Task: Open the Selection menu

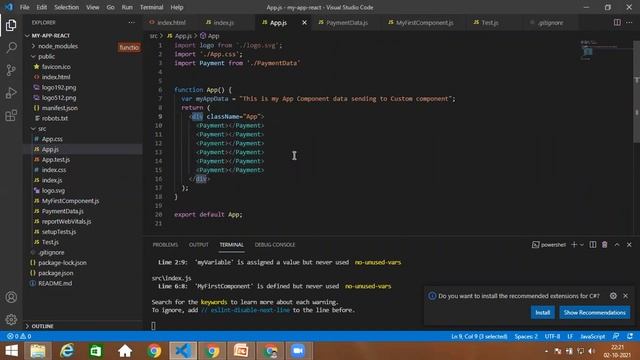Action: (67, 7)
